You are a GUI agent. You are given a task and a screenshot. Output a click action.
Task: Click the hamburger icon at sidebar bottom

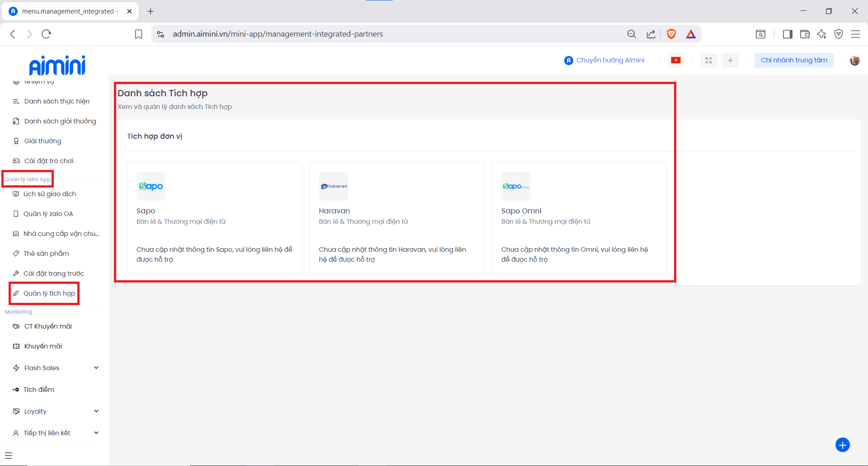coord(9,456)
